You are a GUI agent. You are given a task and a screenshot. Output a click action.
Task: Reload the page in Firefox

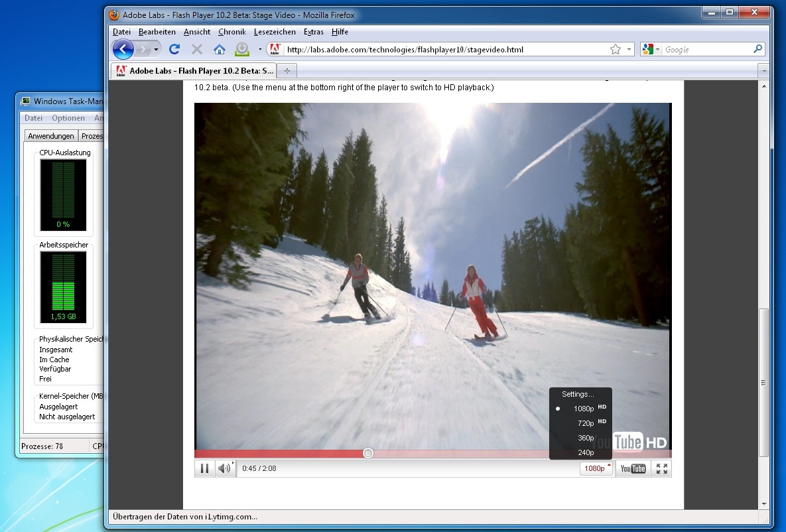pyautogui.click(x=174, y=49)
